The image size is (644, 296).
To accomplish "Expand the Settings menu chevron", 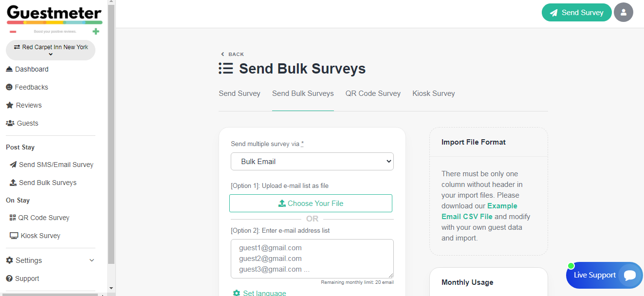I will (x=92, y=260).
